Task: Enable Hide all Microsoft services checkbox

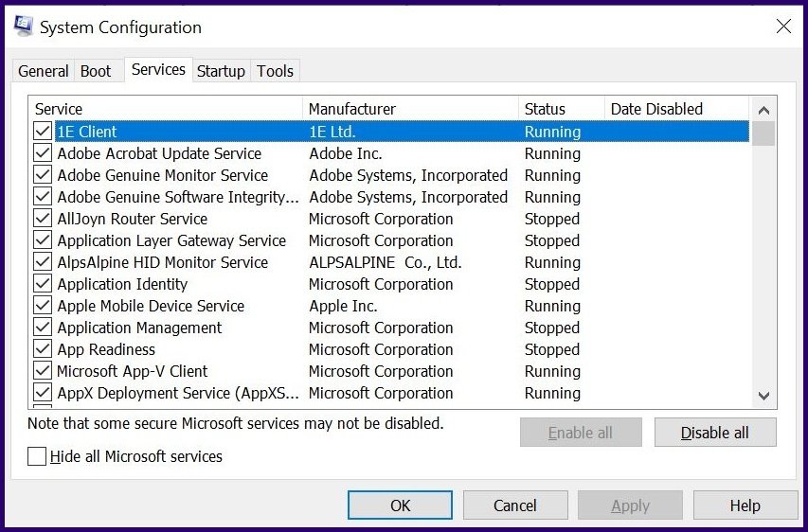Action: tap(37, 456)
